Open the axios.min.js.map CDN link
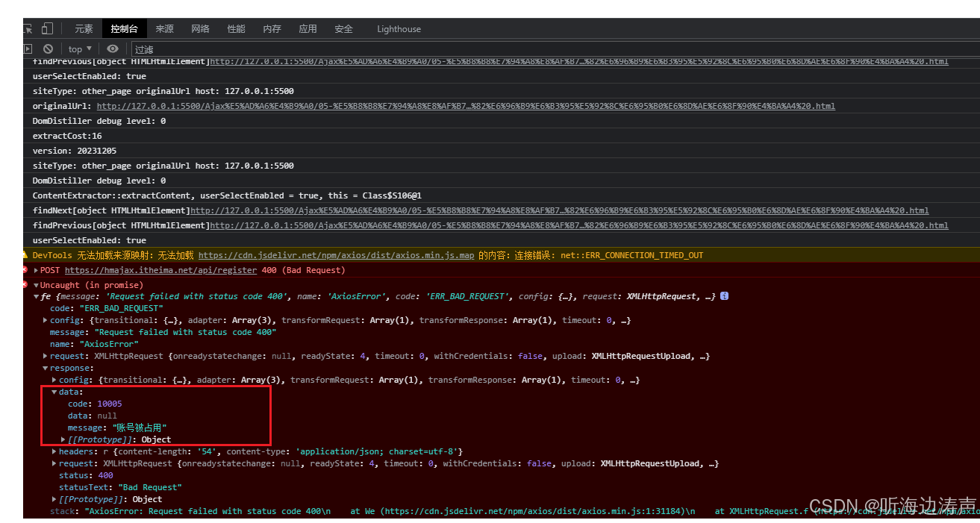 336,255
